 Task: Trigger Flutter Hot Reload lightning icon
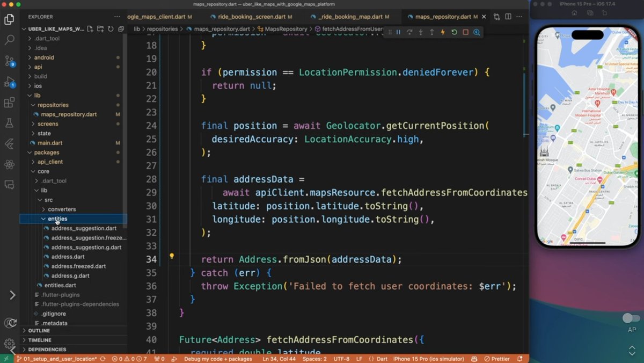click(443, 32)
